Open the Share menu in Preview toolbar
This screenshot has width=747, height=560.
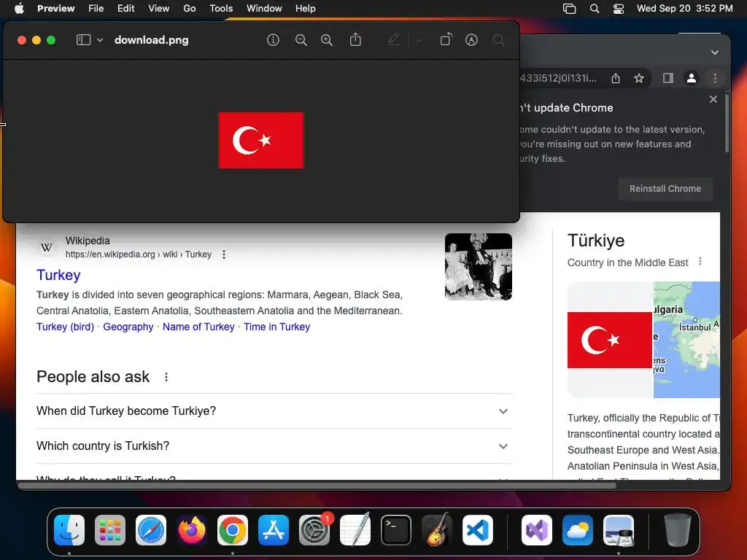tap(355, 39)
